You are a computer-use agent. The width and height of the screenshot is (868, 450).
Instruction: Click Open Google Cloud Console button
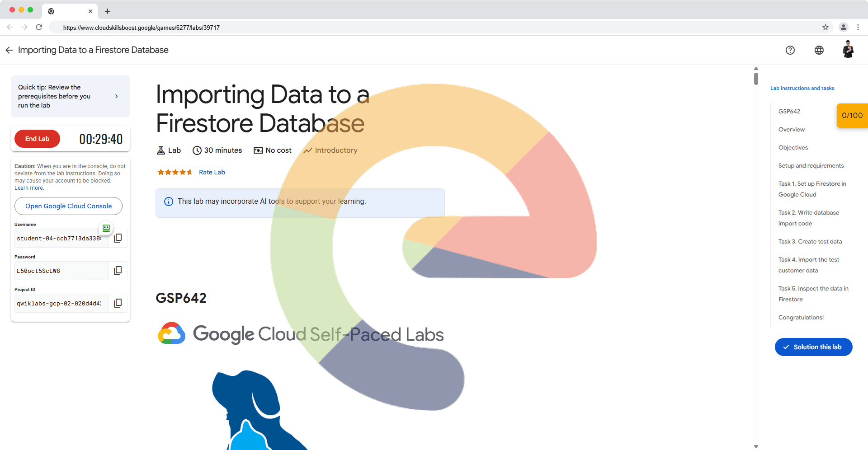pyautogui.click(x=68, y=206)
